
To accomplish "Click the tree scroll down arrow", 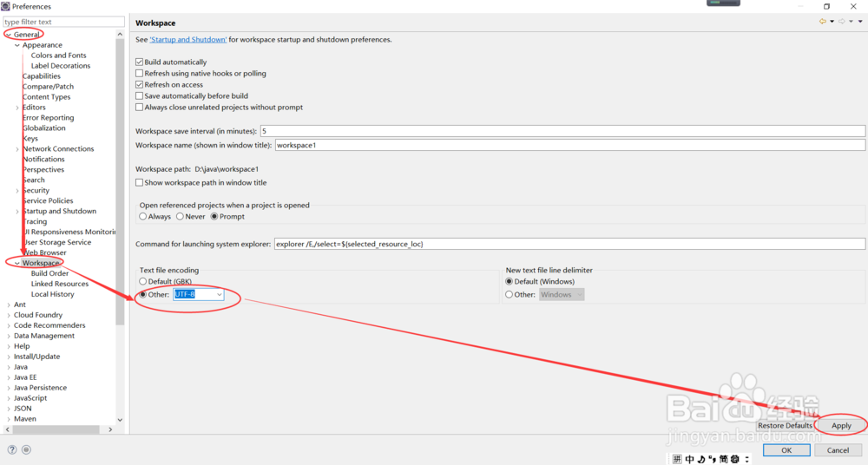I will [120, 420].
